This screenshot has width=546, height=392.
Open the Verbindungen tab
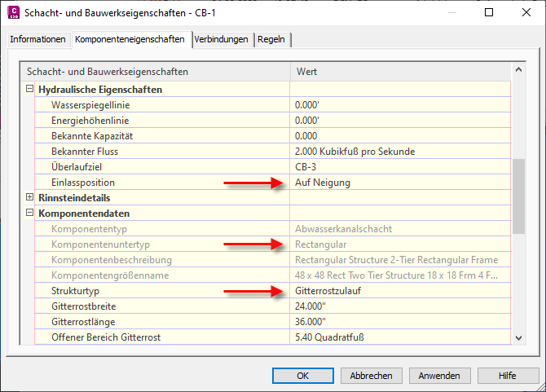(x=222, y=39)
